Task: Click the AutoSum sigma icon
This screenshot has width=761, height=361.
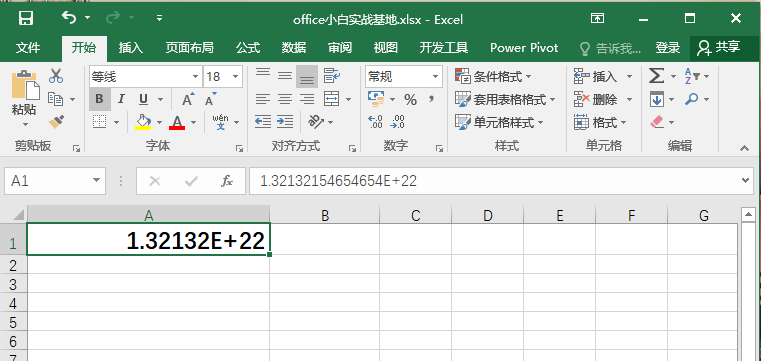Action: click(656, 76)
